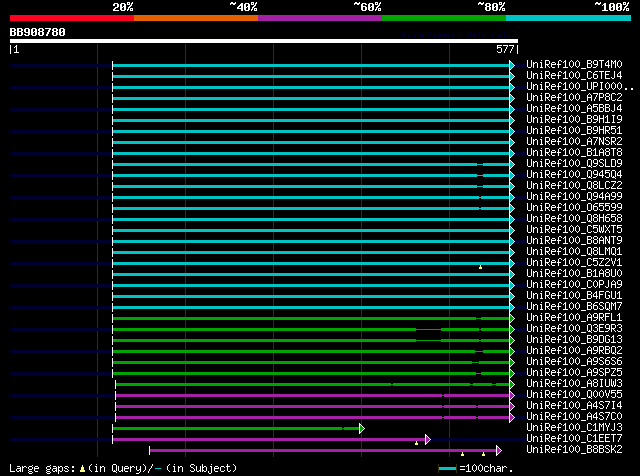Click the white BB908780 query sequence bar
Screen dimensions: 640x476
click(x=264, y=41)
